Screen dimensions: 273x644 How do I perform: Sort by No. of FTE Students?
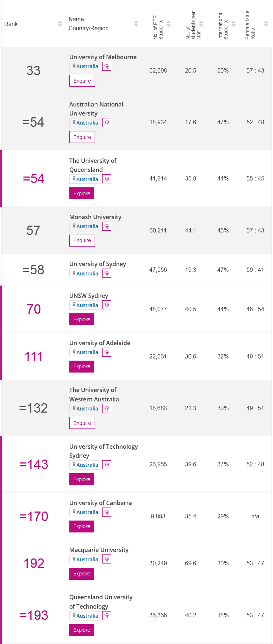tap(169, 24)
